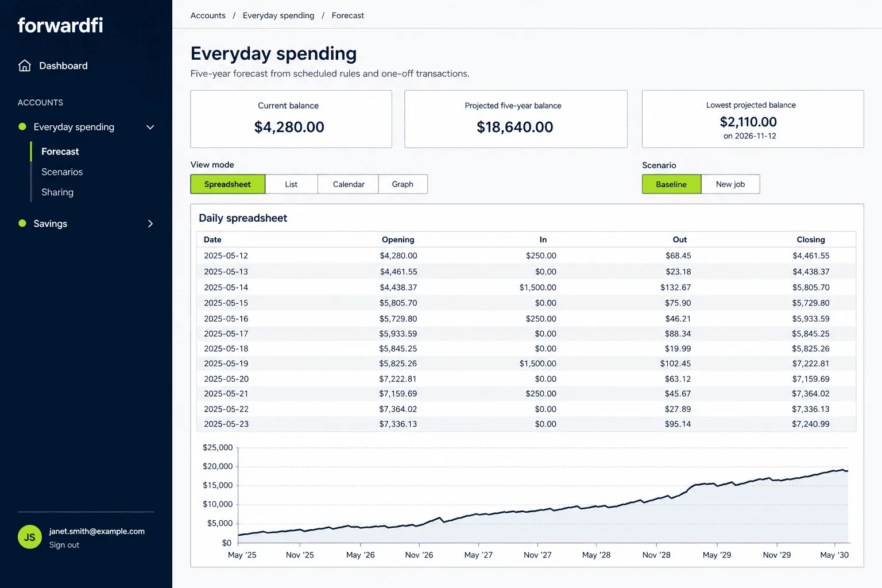The width and height of the screenshot is (882, 588).
Task: Select the New job scenario
Action: click(x=730, y=184)
